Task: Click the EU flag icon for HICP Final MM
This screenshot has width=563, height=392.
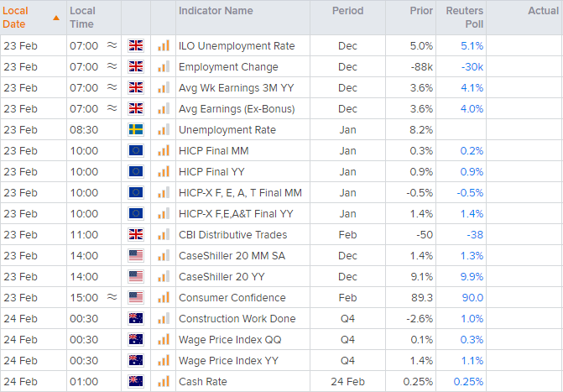Action: pyautogui.click(x=136, y=151)
